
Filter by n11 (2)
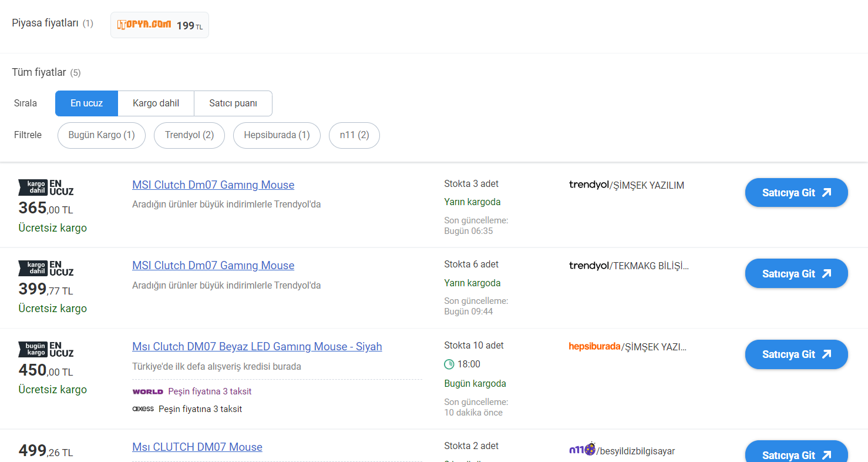pos(354,135)
